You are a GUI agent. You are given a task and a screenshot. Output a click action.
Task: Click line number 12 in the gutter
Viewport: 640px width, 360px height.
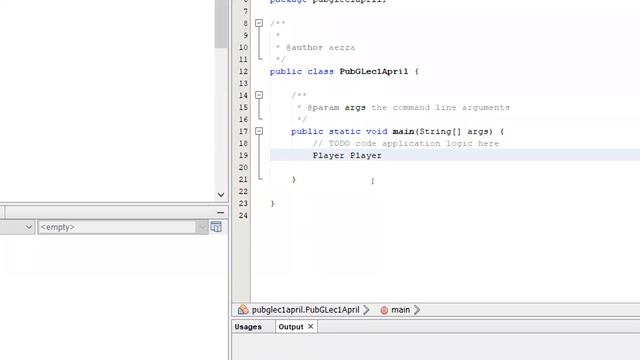coord(243,71)
